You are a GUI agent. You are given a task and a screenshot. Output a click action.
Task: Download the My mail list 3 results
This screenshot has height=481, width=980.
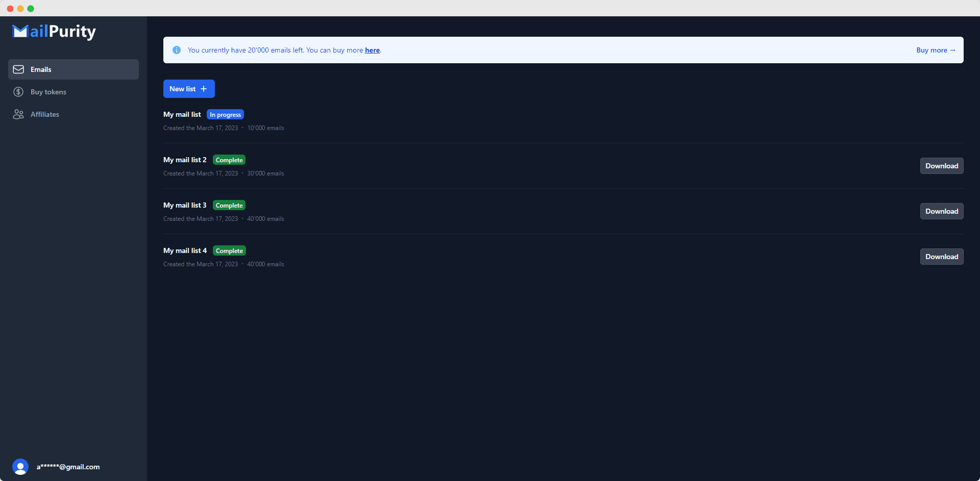pos(942,211)
